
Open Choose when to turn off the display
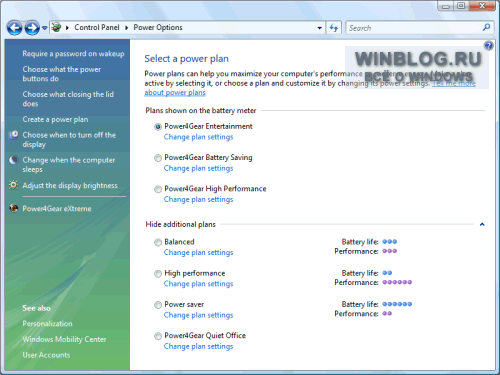[69, 140]
